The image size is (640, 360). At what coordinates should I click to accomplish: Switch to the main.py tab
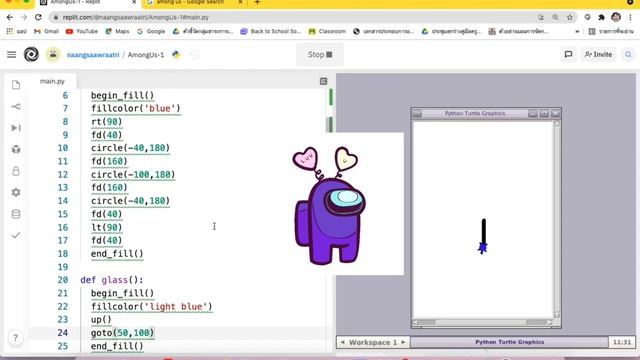[52, 81]
